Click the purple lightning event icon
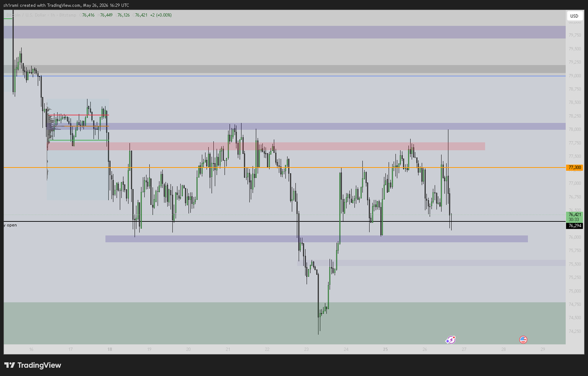The height and width of the screenshot is (376, 588). click(450, 339)
